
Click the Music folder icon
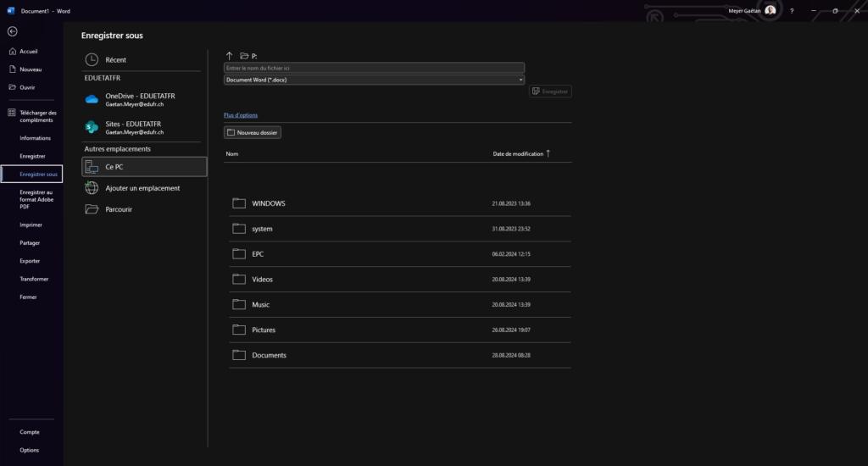click(x=239, y=304)
